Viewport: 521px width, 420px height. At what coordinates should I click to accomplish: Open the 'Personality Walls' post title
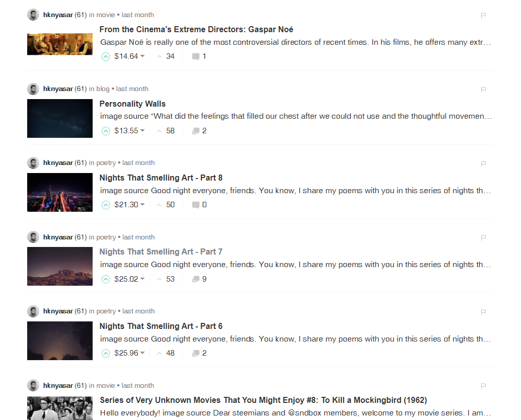click(x=132, y=104)
